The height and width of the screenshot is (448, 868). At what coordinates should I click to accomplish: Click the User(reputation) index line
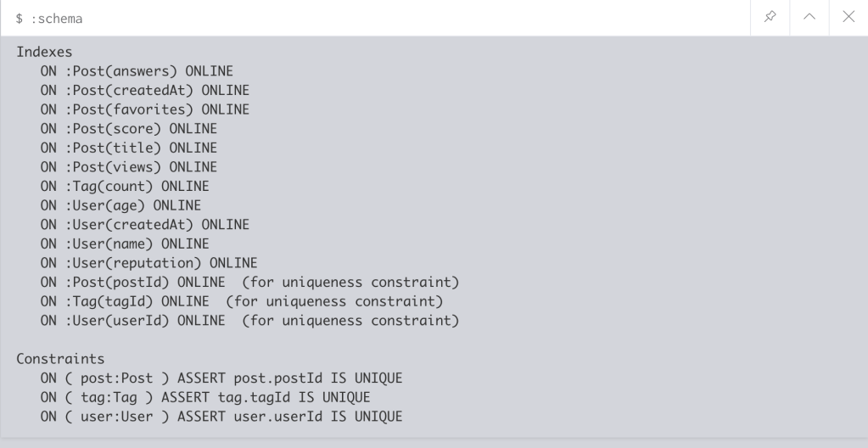(148, 263)
